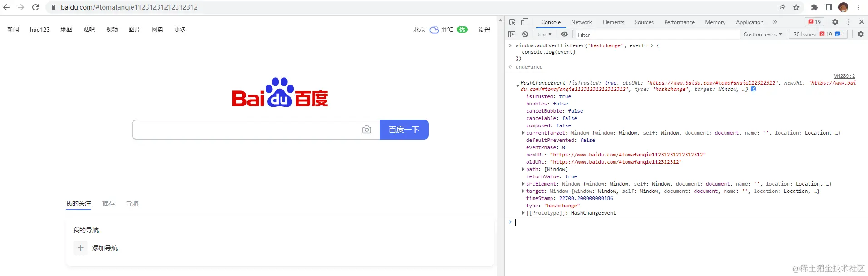Toggle device toolbar in DevTools
Image resolution: width=868 pixels, height=276 pixels.
[524, 22]
